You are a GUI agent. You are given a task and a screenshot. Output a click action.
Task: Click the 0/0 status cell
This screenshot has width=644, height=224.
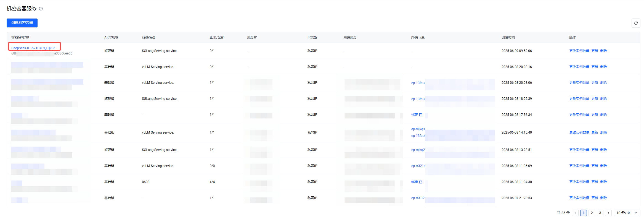212,166
